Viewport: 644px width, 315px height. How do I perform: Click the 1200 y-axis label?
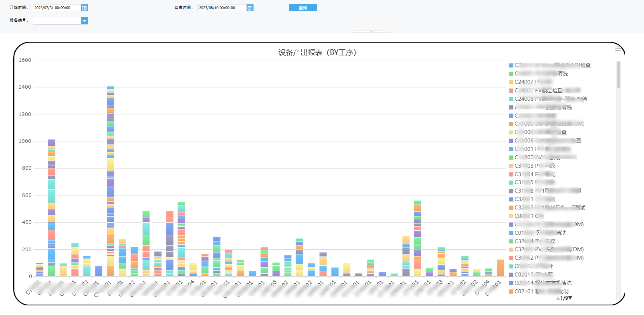click(25, 114)
